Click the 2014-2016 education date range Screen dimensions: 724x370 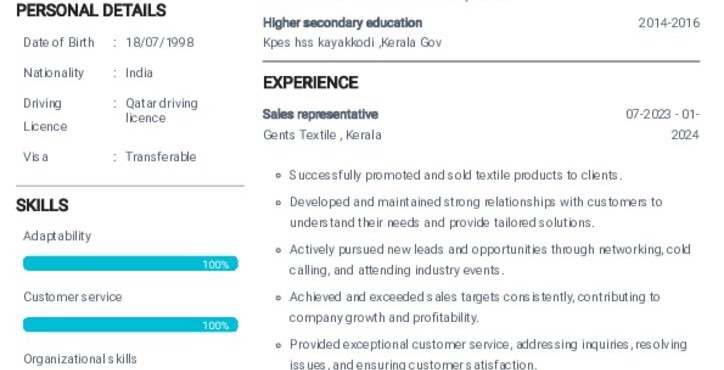point(669,23)
